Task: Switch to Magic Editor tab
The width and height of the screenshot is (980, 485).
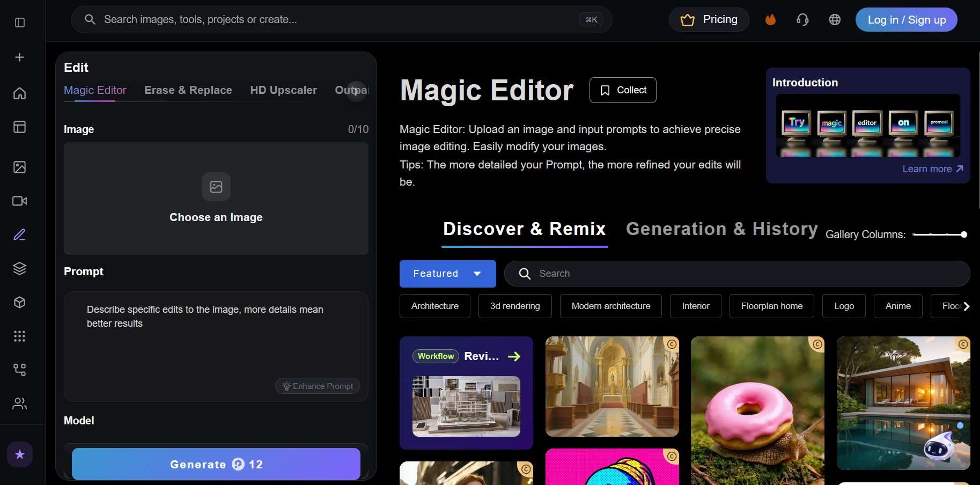Action: (95, 90)
